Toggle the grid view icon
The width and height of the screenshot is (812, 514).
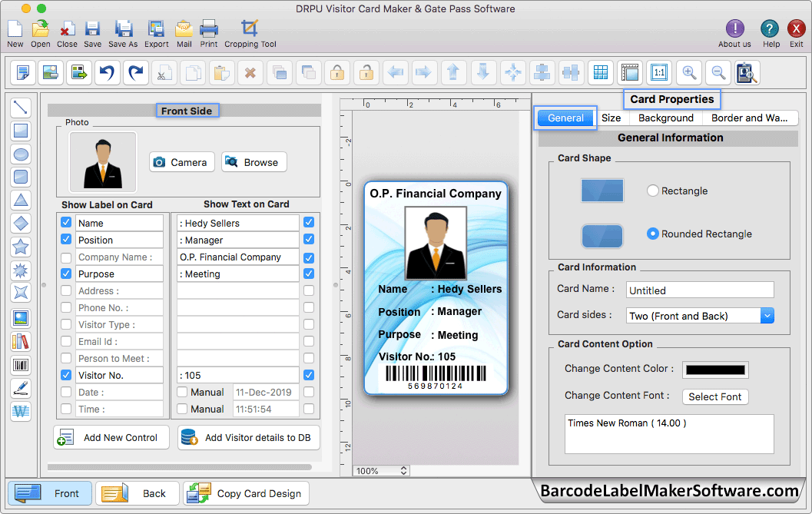pos(601,72)
